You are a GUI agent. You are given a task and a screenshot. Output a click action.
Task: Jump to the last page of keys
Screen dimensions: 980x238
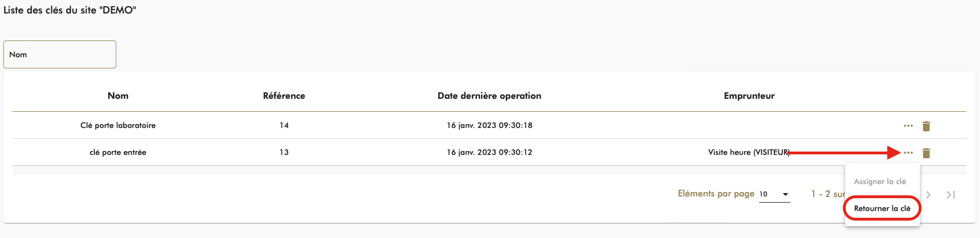coord(950,195)
